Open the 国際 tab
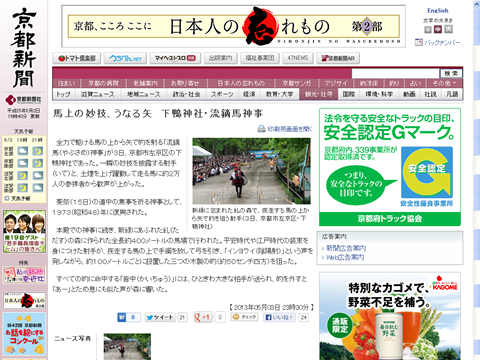The height and width of the screenshot is (360, 480). click(349, 94)
